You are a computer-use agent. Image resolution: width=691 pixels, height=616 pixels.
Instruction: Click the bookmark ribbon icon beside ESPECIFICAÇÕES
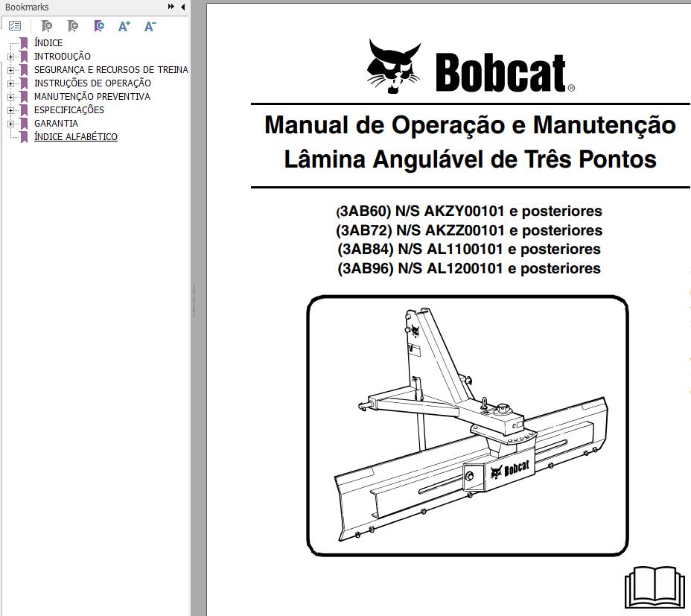coord(25,109)
